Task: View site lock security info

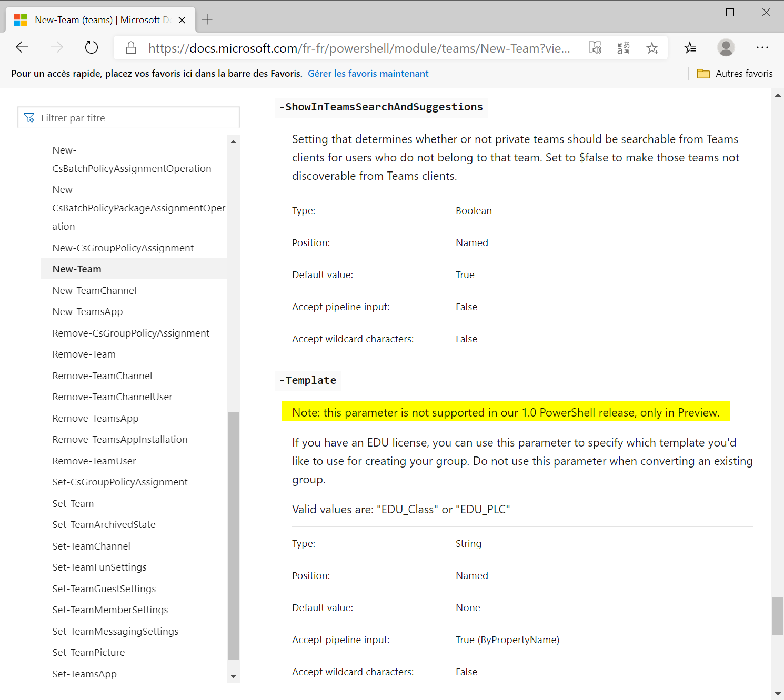Action: [131, 48]
